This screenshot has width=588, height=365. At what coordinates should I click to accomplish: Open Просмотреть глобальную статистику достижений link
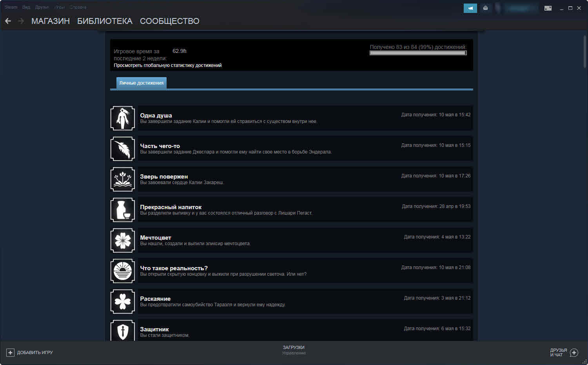click(x=167, y=65)
